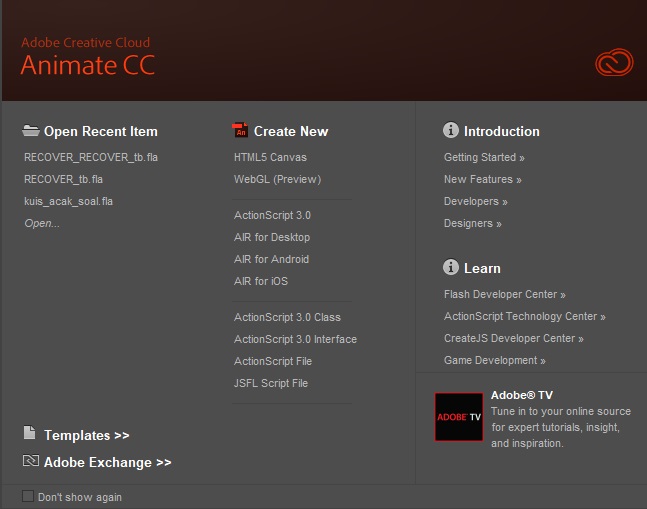The width and height of the screenshot is (647, 509).
Task: Open the Developers link
Action: [x=476, y=201]
